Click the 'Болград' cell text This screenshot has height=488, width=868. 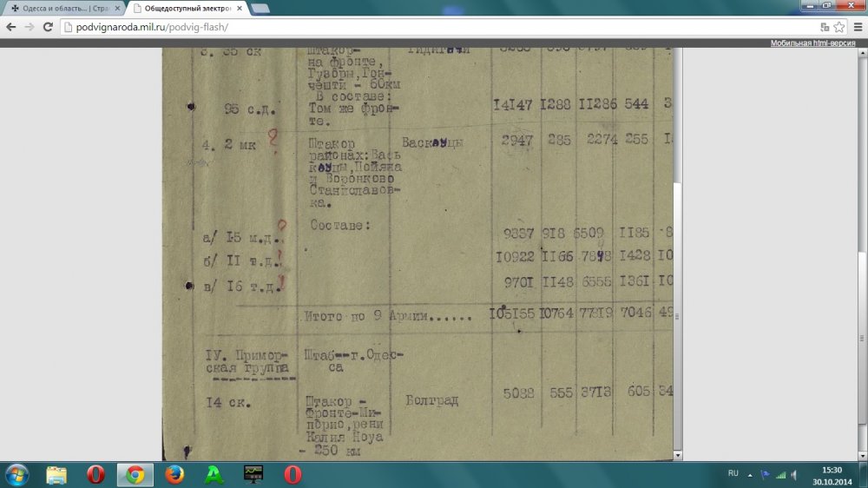point(431,400)
